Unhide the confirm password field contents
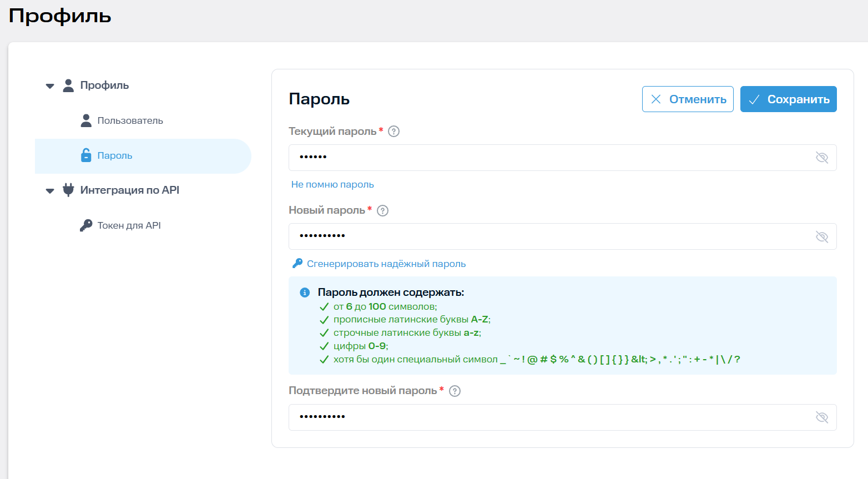This screenshot has height=479, width=868. (x=822, y=417)
